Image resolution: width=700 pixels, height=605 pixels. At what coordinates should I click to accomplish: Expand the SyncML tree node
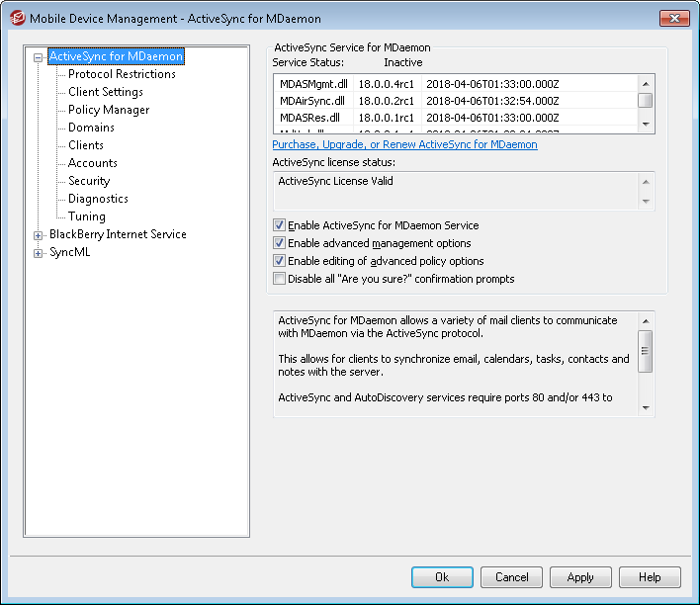click(x=39, y=253)
